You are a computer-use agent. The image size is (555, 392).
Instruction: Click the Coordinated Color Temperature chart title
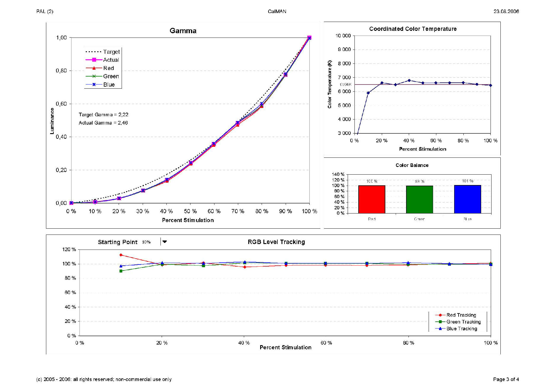413,29
